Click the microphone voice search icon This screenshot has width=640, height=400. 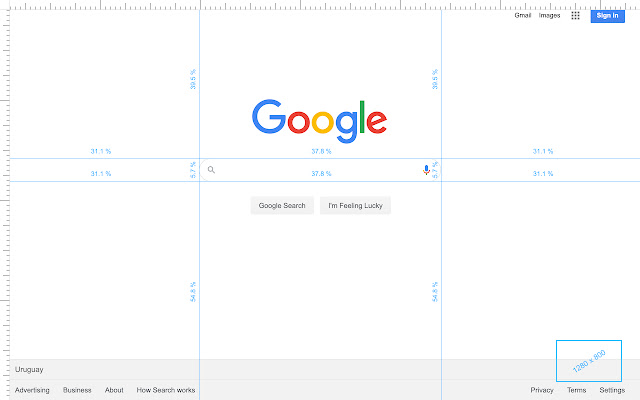[x=426, y=170]
